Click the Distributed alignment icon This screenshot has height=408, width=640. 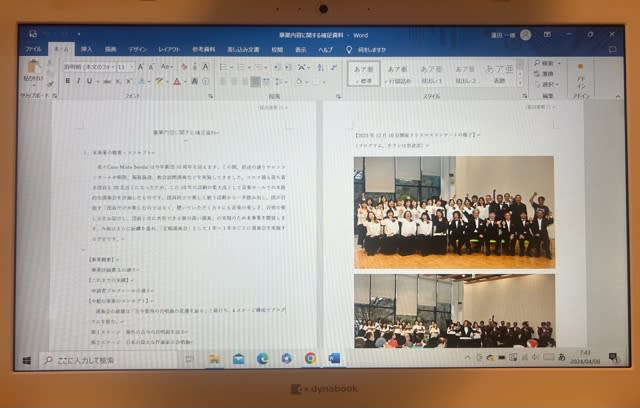(x=266, y=81)
